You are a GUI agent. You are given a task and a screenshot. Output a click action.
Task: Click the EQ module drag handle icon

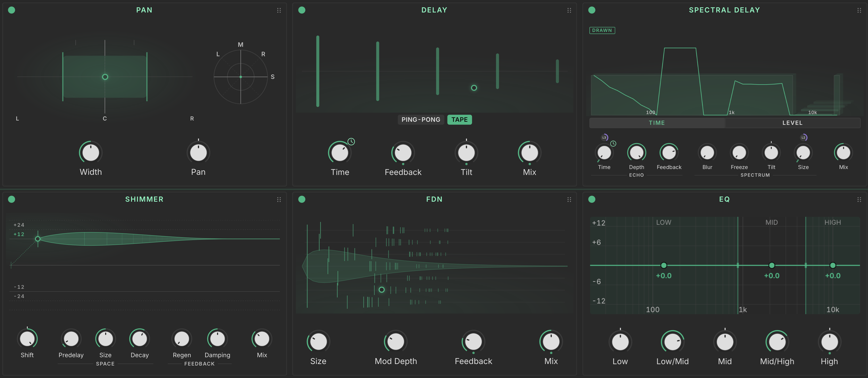click(859, 199)
